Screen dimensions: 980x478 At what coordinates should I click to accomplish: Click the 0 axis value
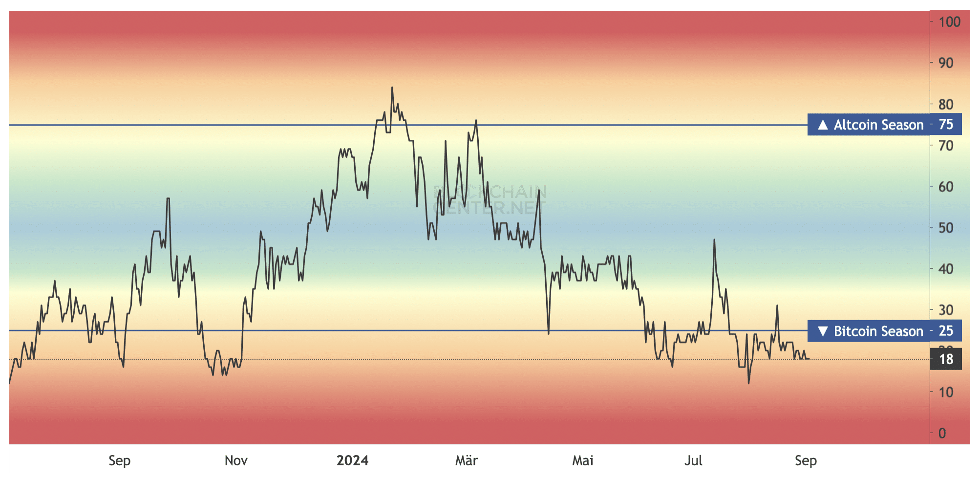942,433
